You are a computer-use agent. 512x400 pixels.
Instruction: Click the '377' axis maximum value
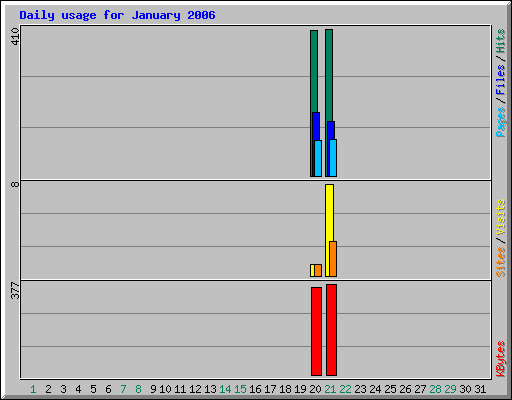click(15, 290)
